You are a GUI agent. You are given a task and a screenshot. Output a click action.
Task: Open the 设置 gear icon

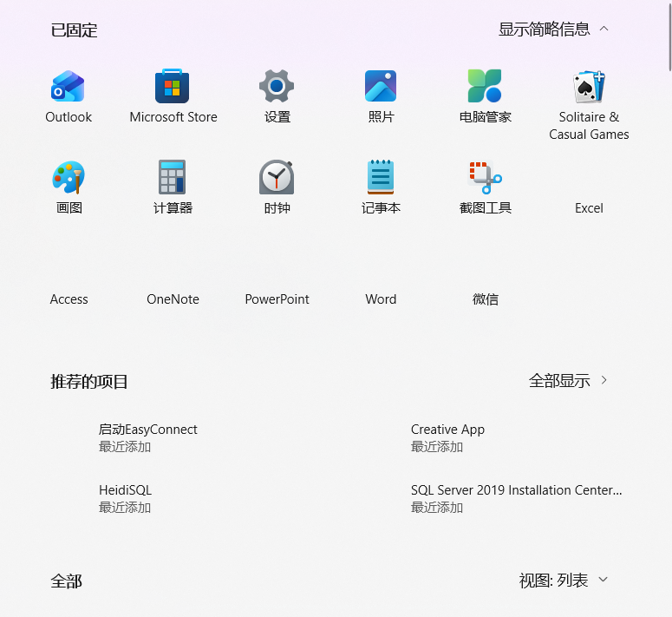pyautogui.click(x=277, y=86)
